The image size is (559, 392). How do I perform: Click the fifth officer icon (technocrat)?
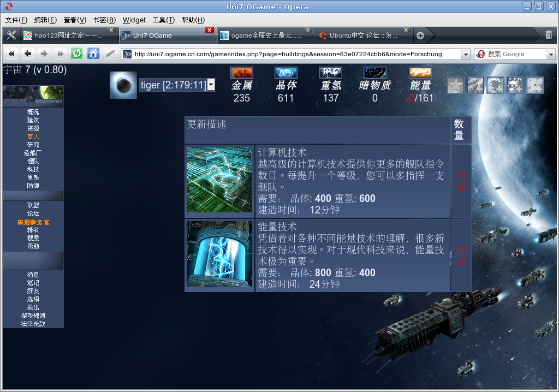tap(535, 85)
